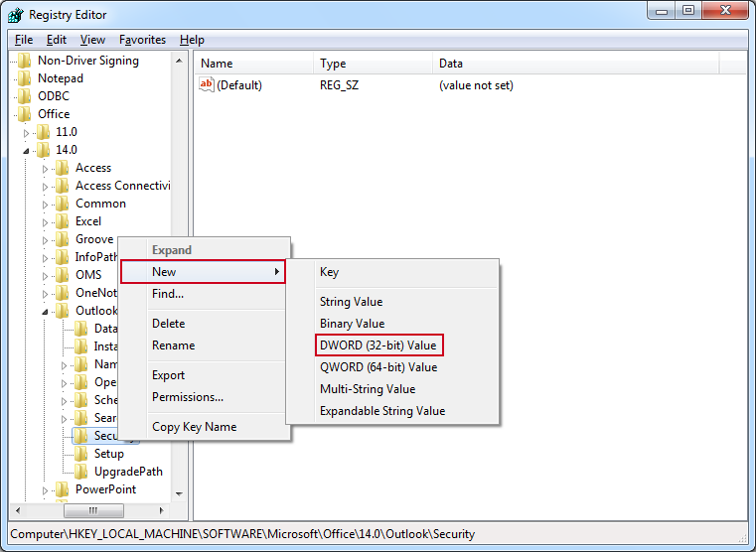Click Copy Key Name

point(195,427)
